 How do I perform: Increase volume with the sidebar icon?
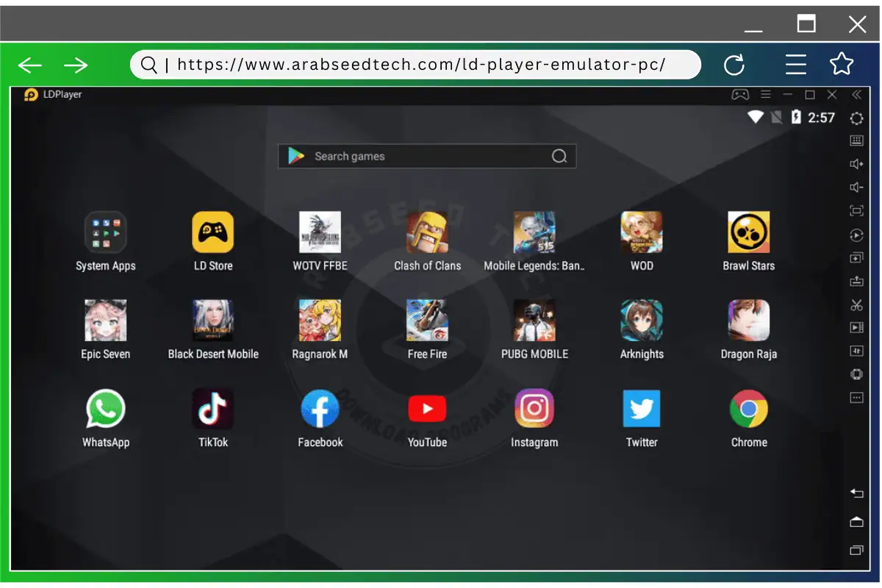pyautogui.click(x=857, y=164)
